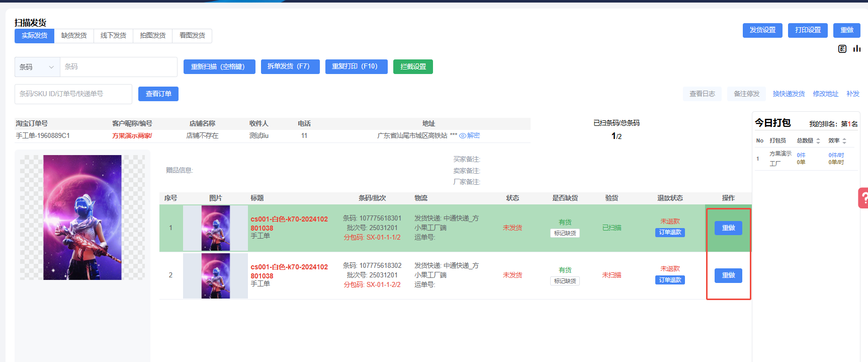
Task: Click the 换快递发货 link
Action: [x=789, y=94]
